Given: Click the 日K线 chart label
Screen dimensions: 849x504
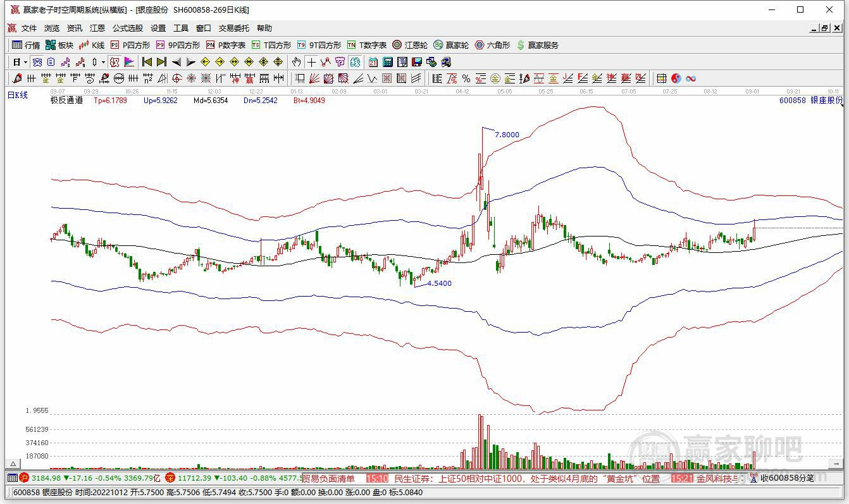Looking at the screenshot, I should coord(18,95).
